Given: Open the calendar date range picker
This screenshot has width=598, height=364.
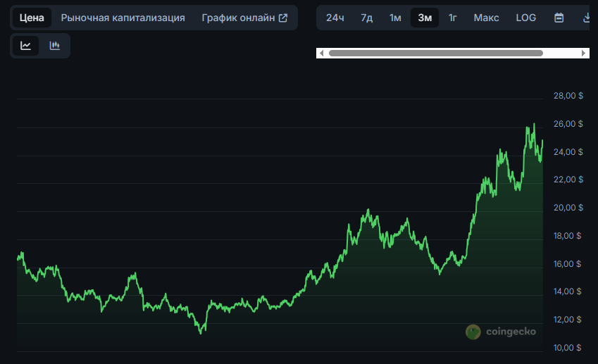Looking at the screenshot, I should click(559, 18).
